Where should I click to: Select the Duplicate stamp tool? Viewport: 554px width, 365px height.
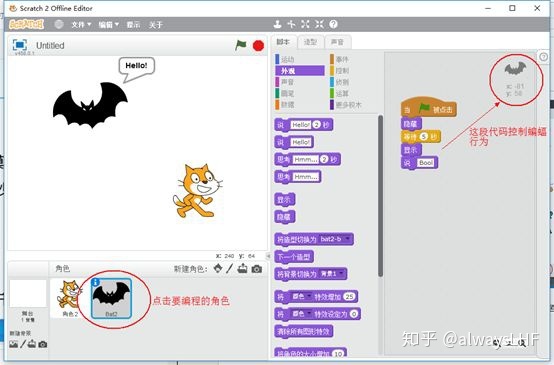pos(277,24)
